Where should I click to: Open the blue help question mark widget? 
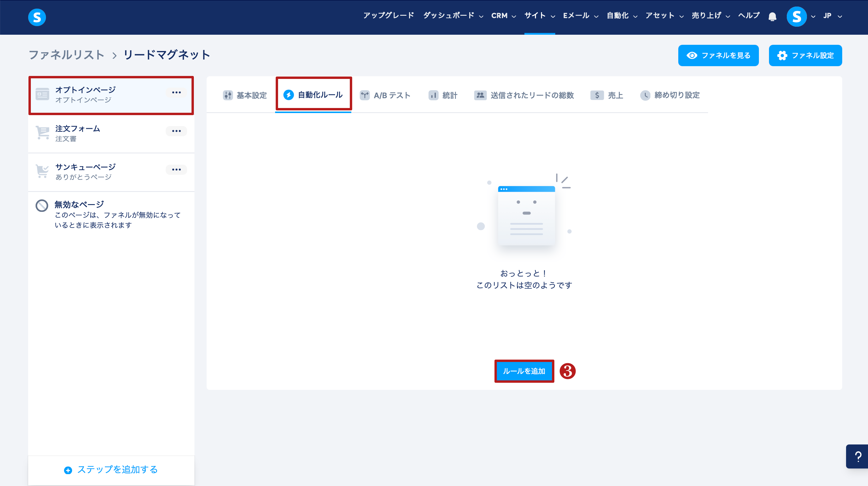tap(858, 457)
